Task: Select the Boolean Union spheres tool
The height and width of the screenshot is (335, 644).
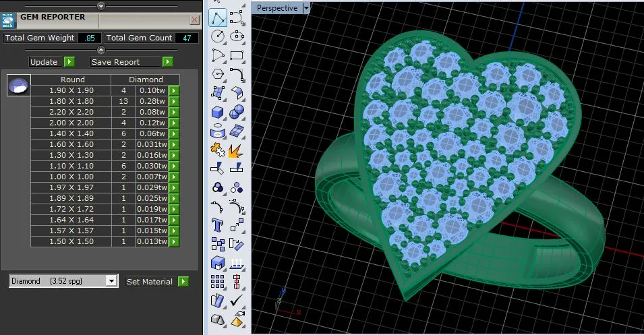Action: point(237,112)
